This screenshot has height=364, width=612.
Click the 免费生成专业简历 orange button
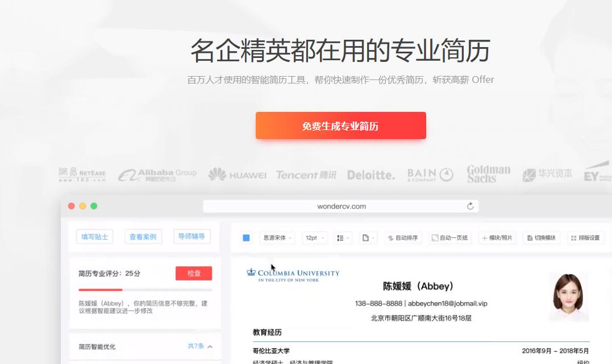point(340,125)
